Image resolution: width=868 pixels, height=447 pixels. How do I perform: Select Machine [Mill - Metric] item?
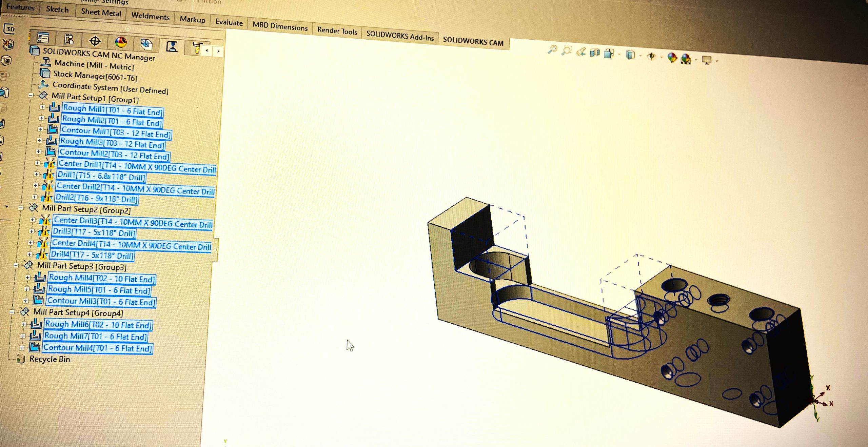pos(94,65)
